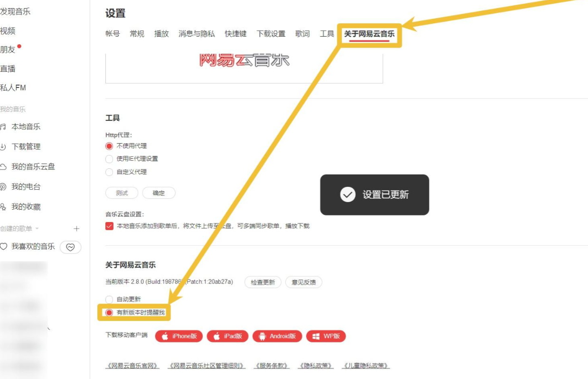Go to 发现音乐
588x379 pixels.
[15, 11]
